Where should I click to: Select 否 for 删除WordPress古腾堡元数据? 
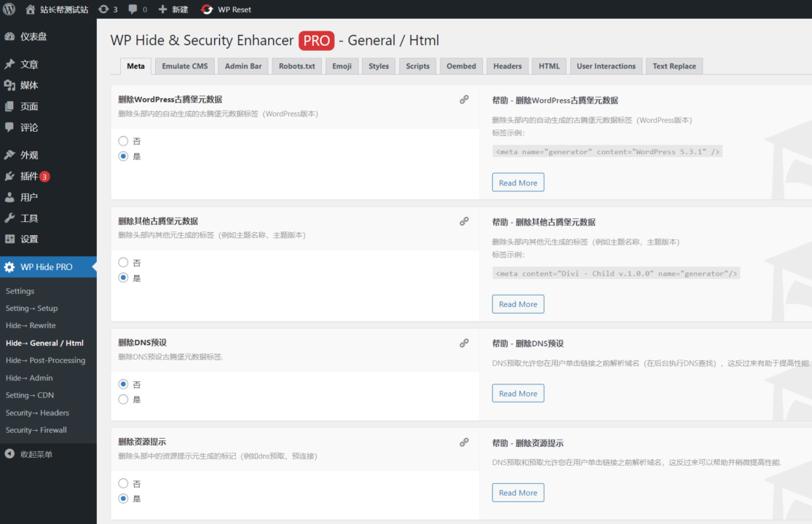[x=123, y=141]
